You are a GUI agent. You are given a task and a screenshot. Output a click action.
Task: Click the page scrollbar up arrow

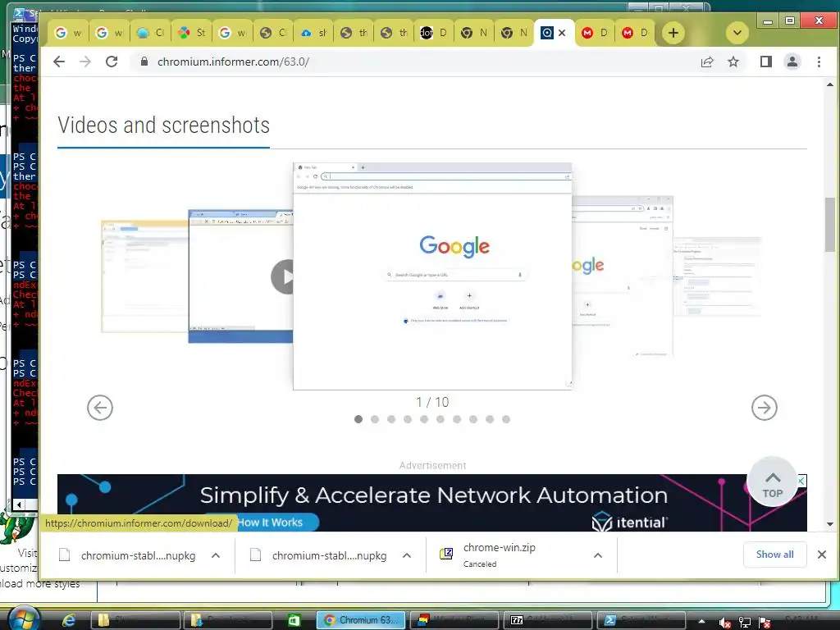pos(830,84)
